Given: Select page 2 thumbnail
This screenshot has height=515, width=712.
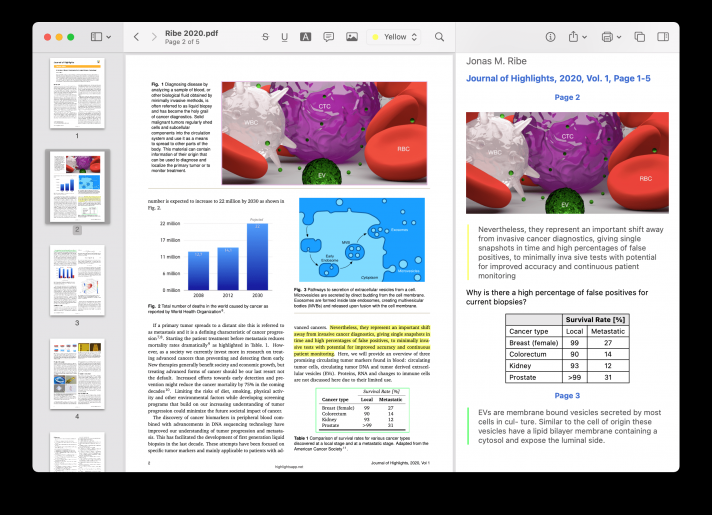Looking at the screenshot, I should (x=77, y=187).
